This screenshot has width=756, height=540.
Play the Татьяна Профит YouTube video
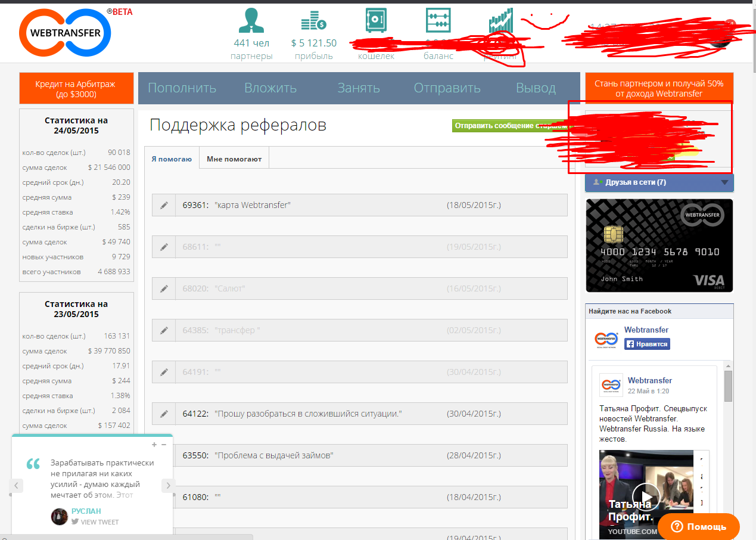click(646, 496)
